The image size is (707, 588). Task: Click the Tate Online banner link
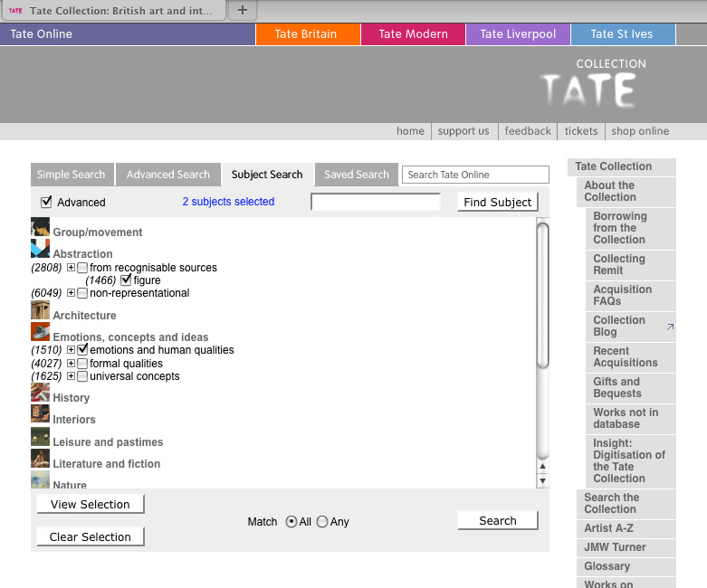[127, 34]
